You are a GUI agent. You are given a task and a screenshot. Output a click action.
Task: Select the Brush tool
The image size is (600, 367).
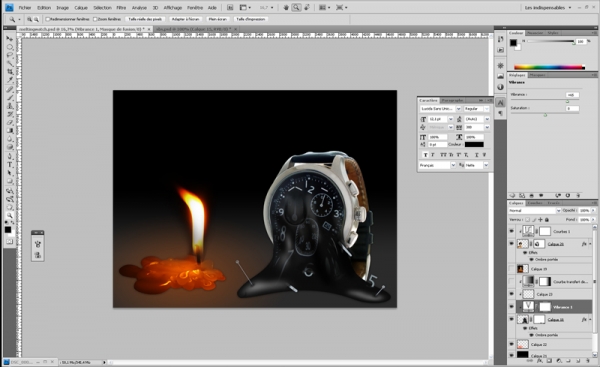(x=10, y=98)
